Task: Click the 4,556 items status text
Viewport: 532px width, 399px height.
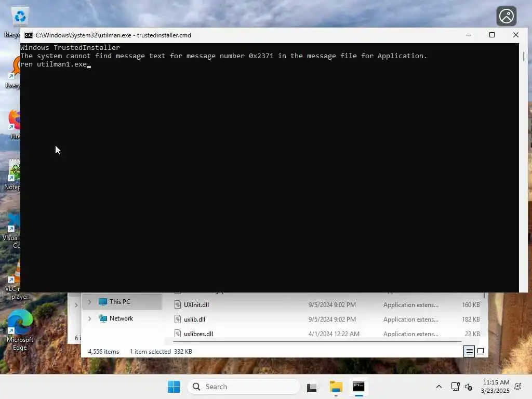Action: tap(103, 352)
